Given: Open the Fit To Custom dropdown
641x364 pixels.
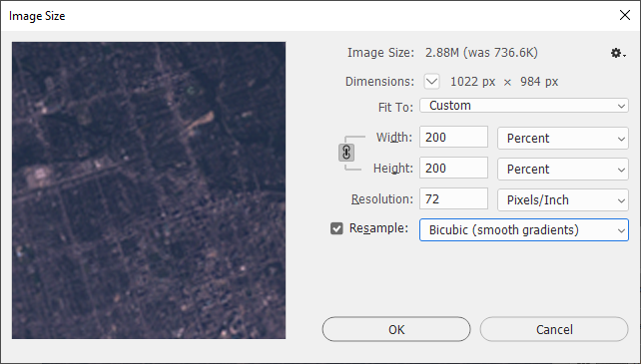Looking at the screenshot, I should (523, 106).
